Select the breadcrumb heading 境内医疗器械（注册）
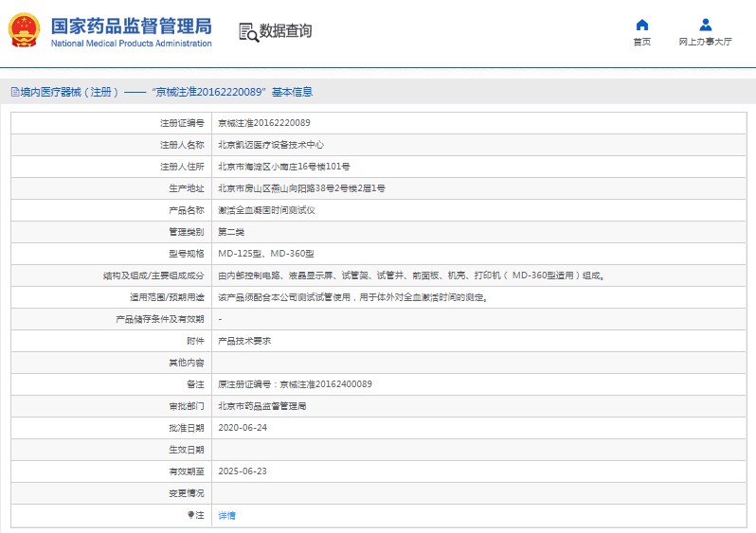The height and width of the screenshot is (533, 756). coord(70,92)
